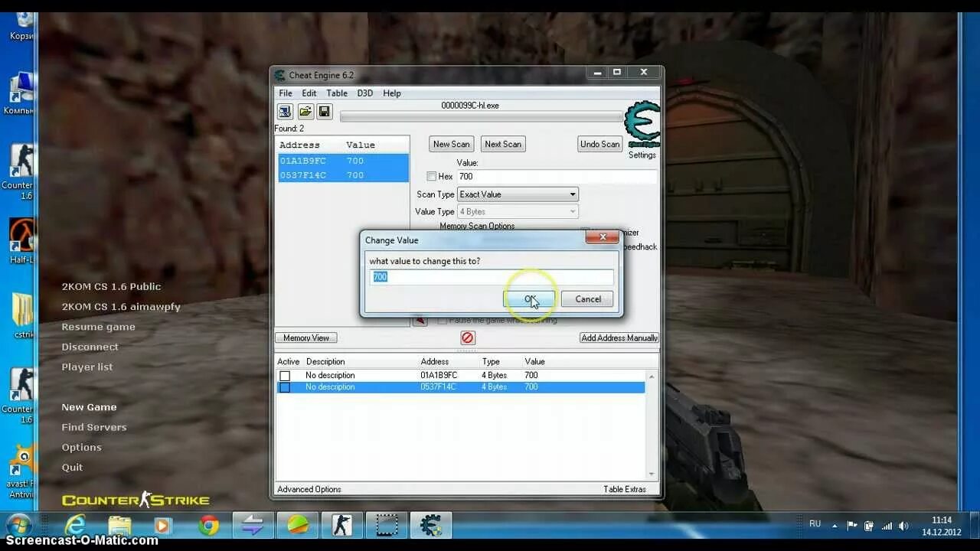Screen dimensions: 980x551
Task: Launch the media player taskbar icon
Action: [162, 525]
